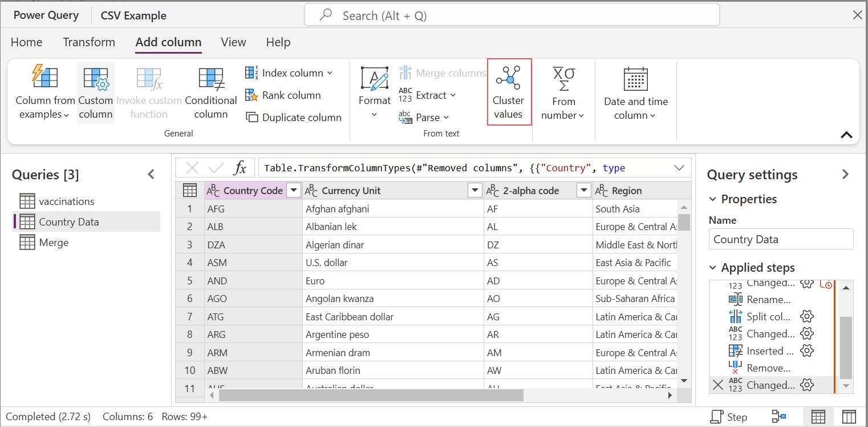The image size is (868, 427).
Task: Open settings gear for Split col step
Action: coord(806,316)
